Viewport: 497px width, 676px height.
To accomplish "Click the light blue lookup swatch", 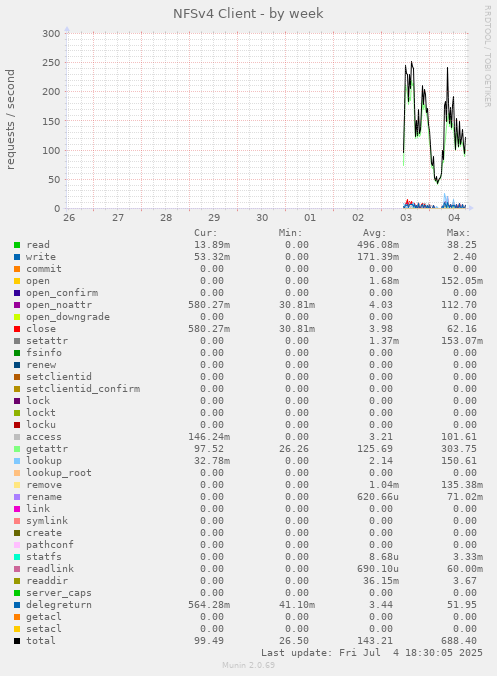I will 17,461.
